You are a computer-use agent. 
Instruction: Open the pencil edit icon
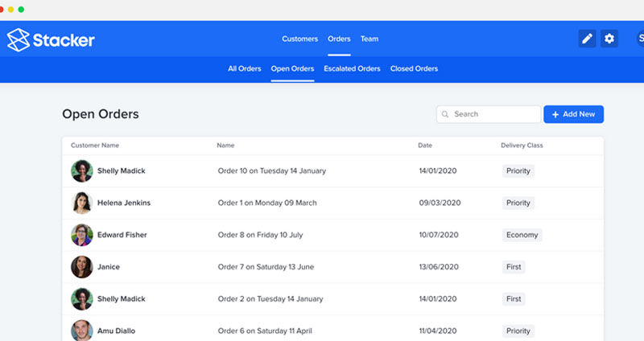tap(587, 39)
